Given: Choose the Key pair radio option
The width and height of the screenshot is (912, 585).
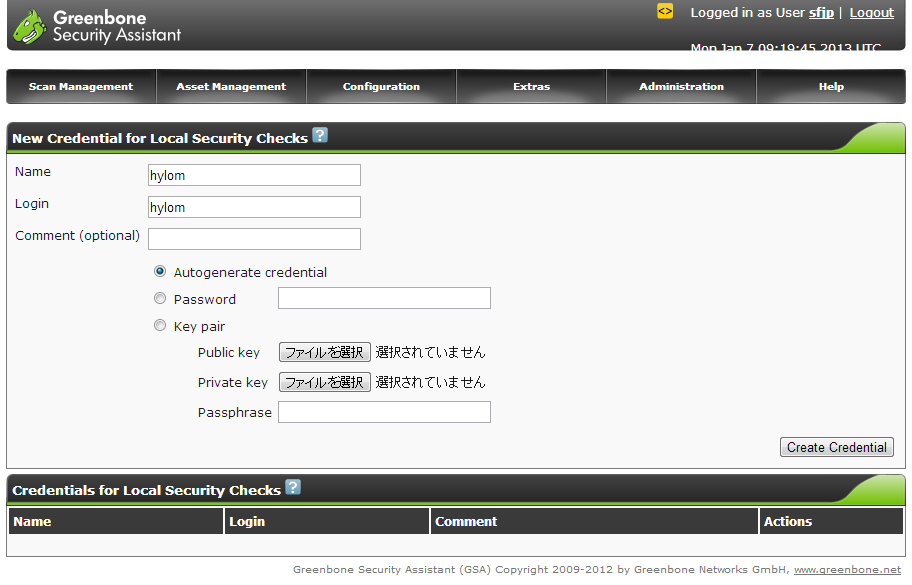Looking at the screenshot, I should [160, 325].
